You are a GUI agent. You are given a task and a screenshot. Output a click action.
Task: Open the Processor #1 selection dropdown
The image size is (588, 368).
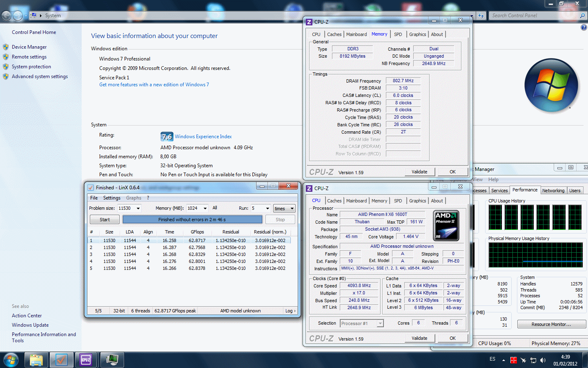[x=380, y=323]
